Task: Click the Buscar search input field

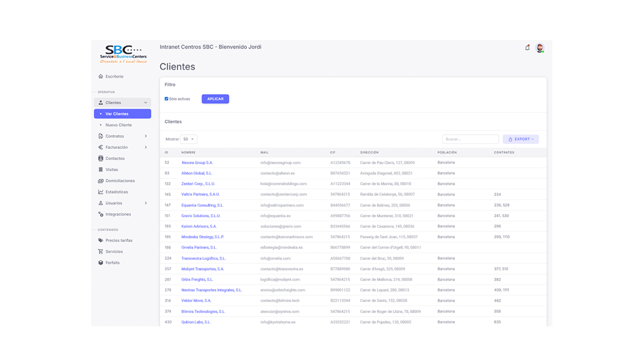Action: [470, 139]
